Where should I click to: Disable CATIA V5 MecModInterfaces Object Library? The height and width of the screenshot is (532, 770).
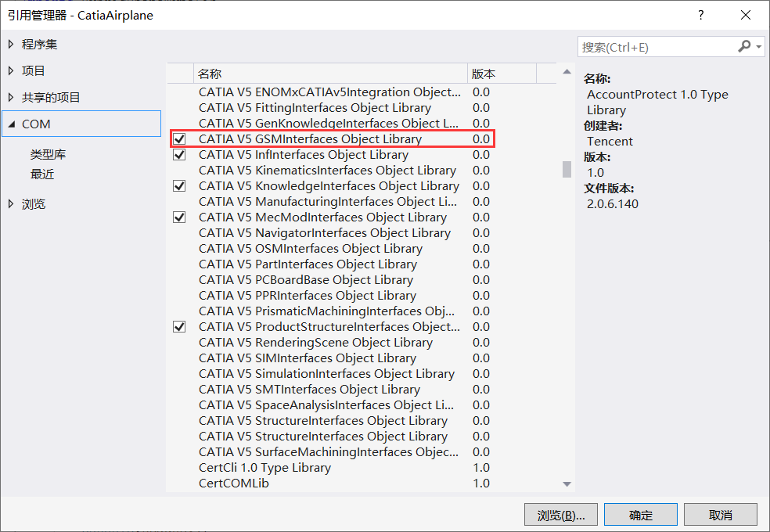click(179, 217)
